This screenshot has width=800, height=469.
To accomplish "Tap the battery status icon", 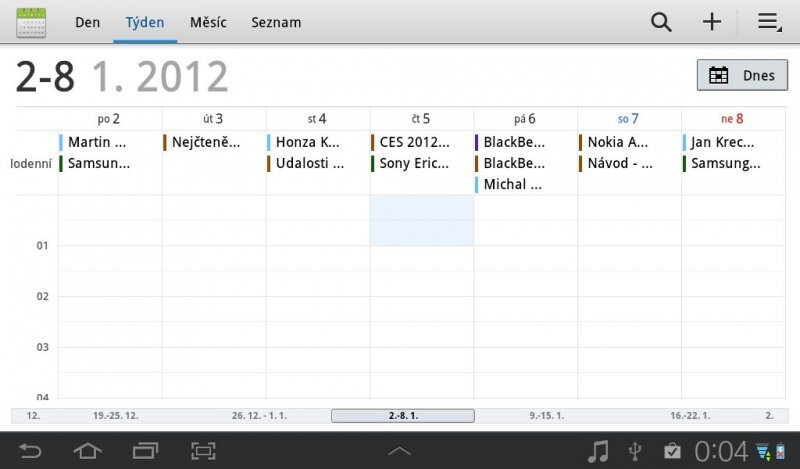I will 781,452.
